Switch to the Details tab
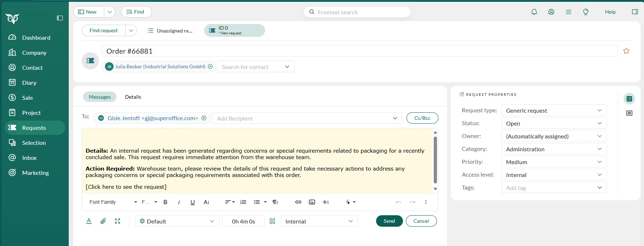The height and width of the screenshot is (246, 644). [133, 97]
